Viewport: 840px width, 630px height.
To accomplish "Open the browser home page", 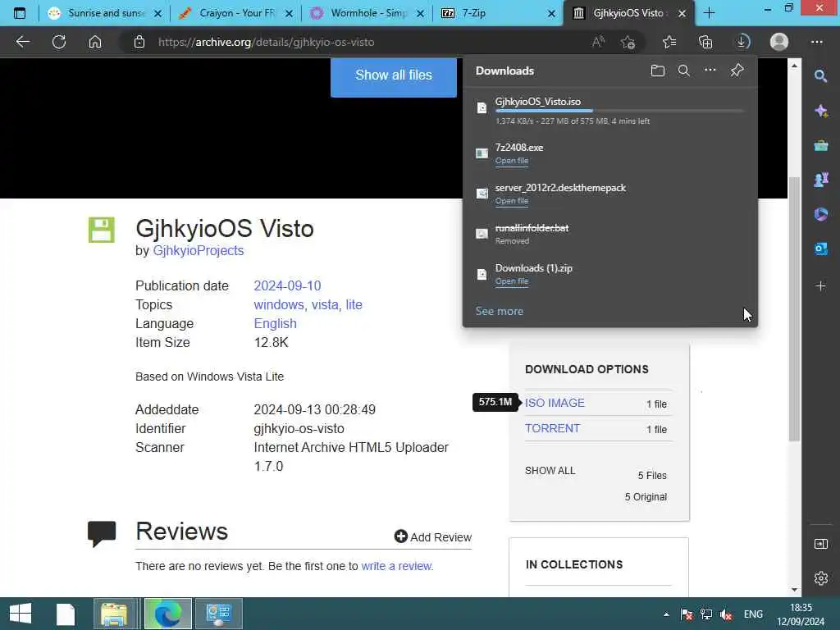I will (x=95, y=42).
